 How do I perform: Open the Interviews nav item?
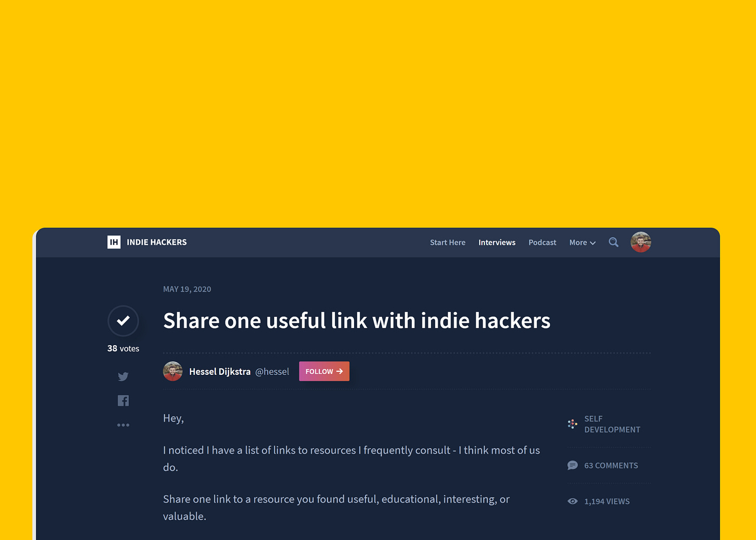(497, 242)
